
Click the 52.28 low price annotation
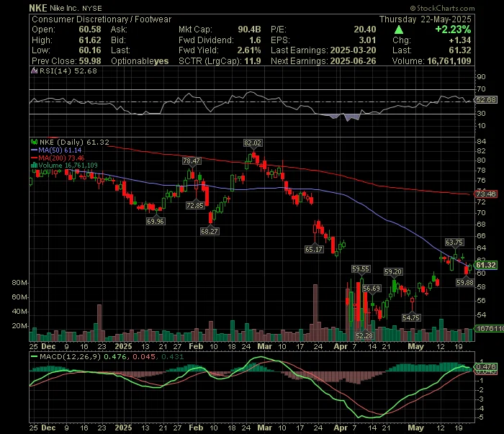point(364,335)
